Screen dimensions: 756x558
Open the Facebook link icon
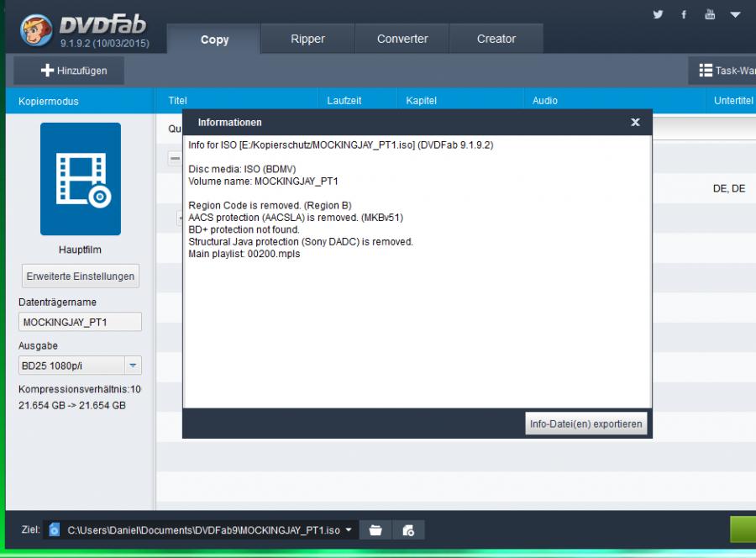[x=684, y=14]
